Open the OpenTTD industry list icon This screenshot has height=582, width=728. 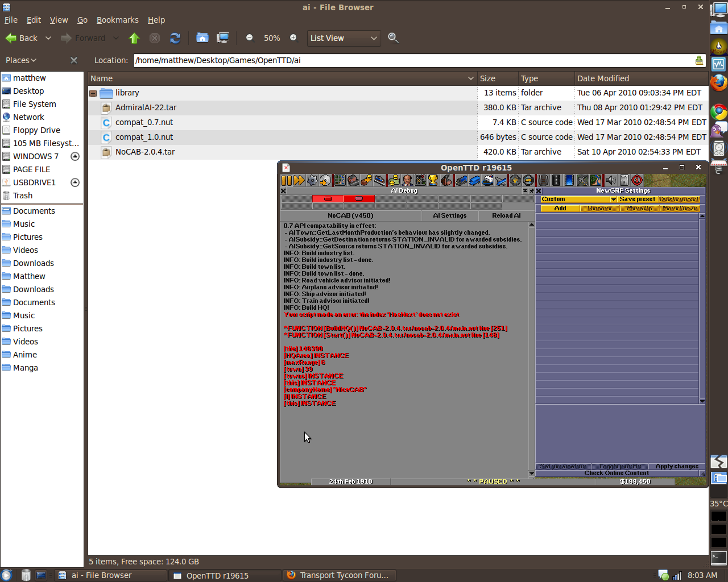point(446,180)
